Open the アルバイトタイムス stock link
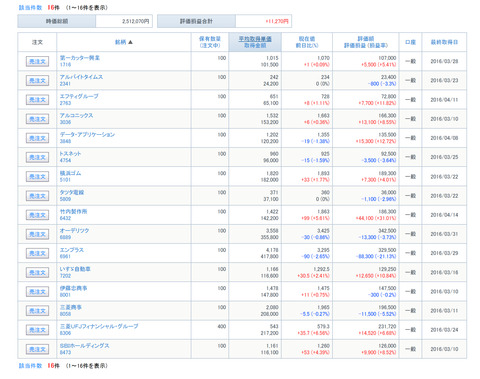This screenshot has width=480, height=379. point(81,77)
